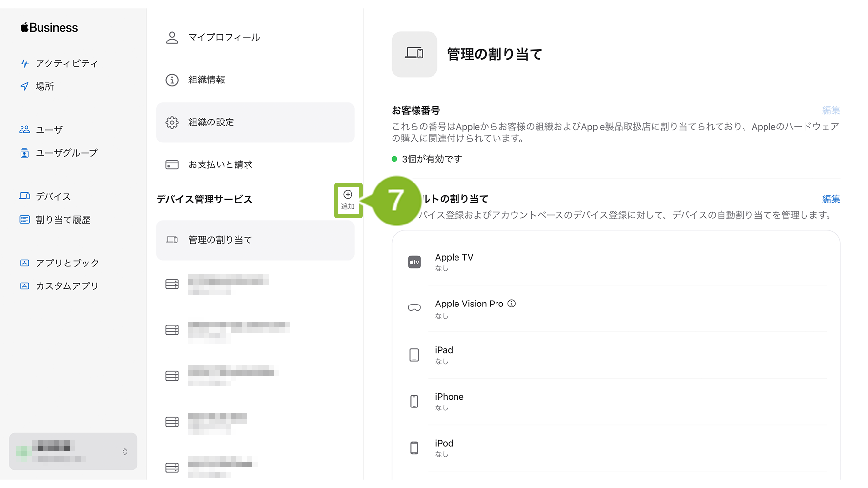Expand the account switcher chevrons
The height and width of the screenshot is (488, 868).
tap(125, 452)
